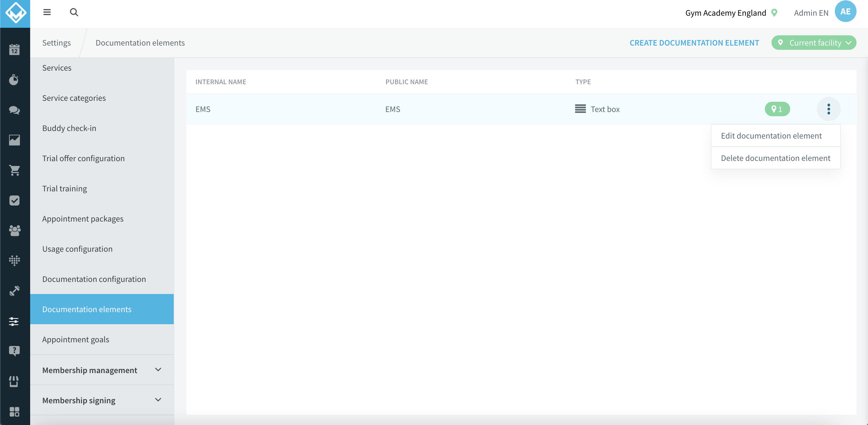Go to Trial offer configuration
This screenshot has width=868, height=425.
tap(102, 158)
